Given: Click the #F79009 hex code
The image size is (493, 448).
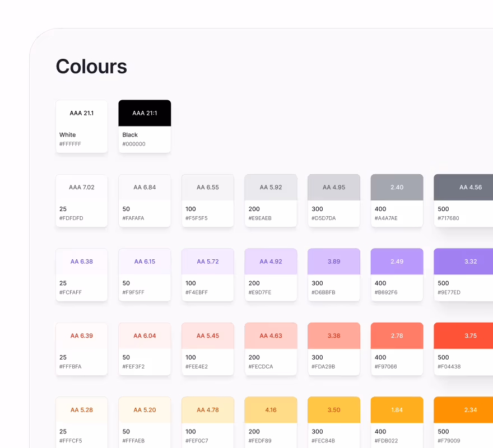Looking at the screenshot, I should 449,441.
